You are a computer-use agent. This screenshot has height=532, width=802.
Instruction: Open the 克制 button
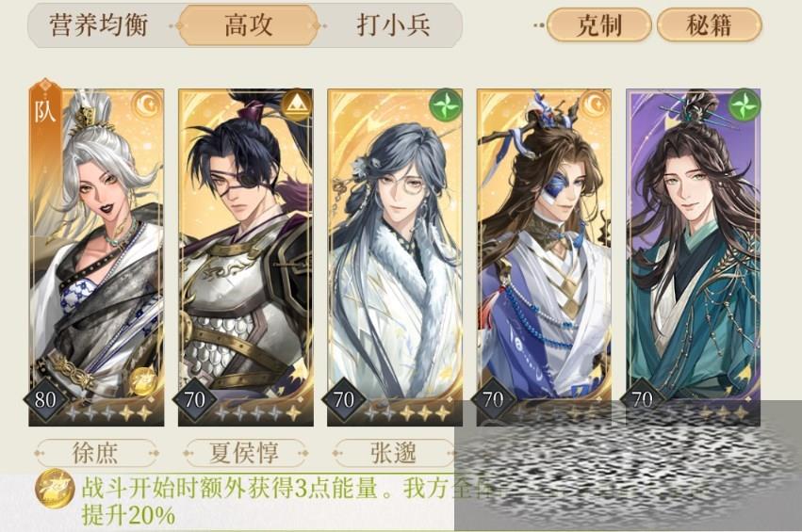point(599,25)
